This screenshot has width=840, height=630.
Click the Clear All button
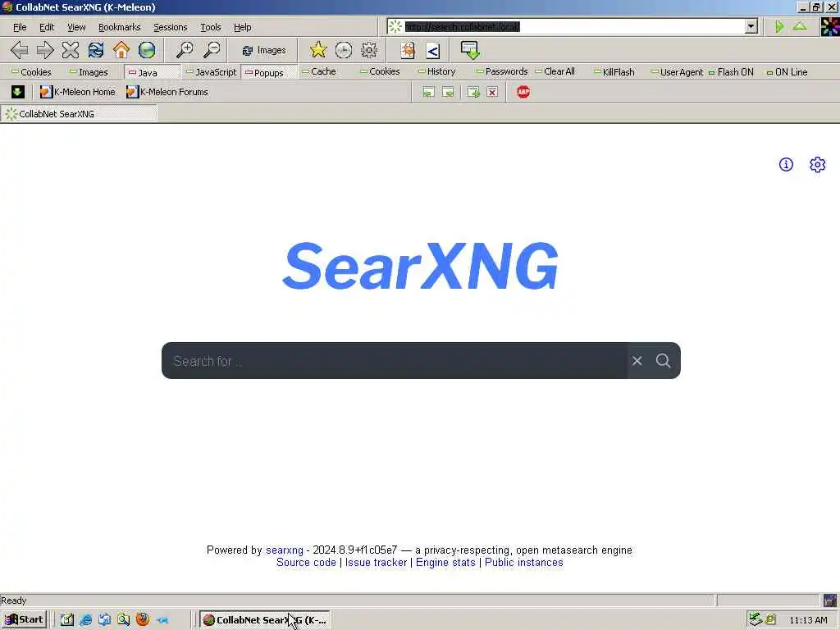[x=555, y=71]
